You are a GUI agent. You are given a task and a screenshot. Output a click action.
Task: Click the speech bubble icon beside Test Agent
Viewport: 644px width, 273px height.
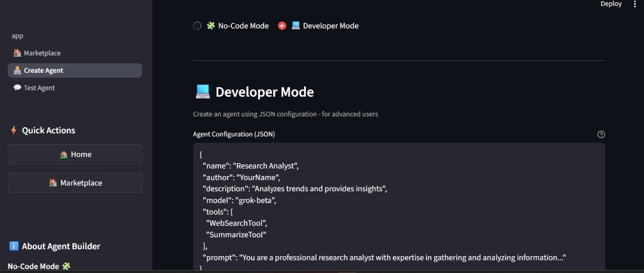pos(17,88)
